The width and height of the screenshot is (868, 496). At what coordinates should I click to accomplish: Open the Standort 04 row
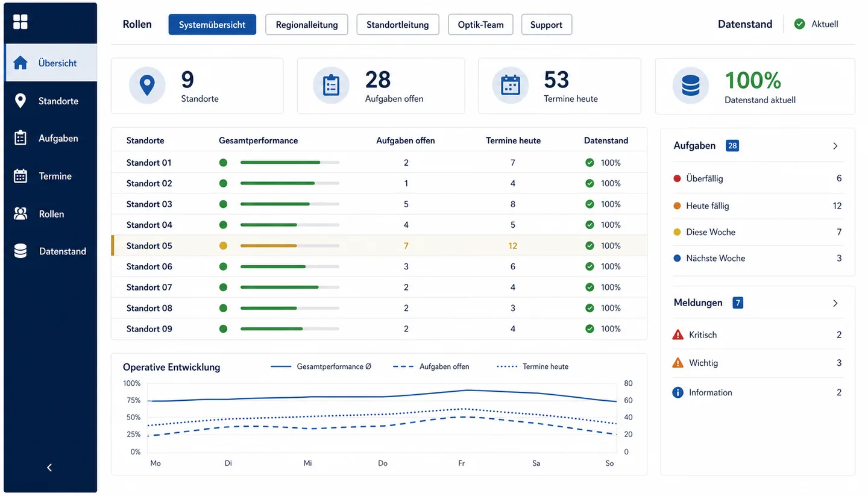[x=379, y=225]
